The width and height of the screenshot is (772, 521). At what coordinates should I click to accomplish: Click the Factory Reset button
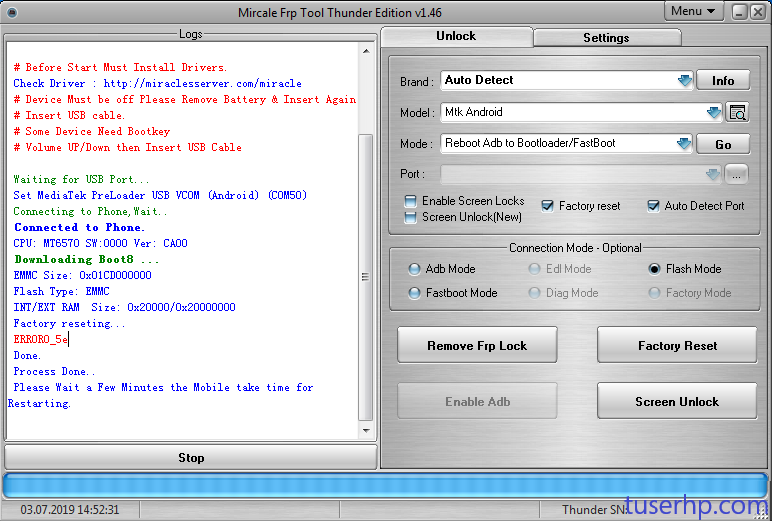point(677,346)
